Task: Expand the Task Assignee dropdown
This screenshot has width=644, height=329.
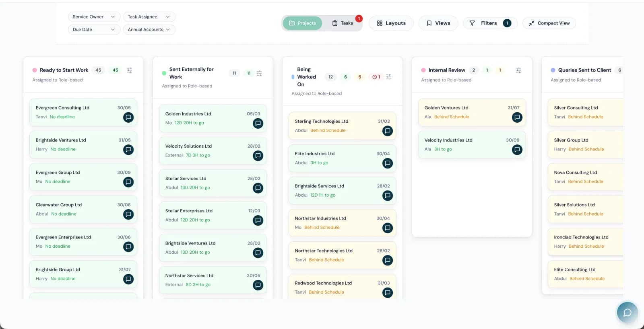Action: tap(149, 16)
